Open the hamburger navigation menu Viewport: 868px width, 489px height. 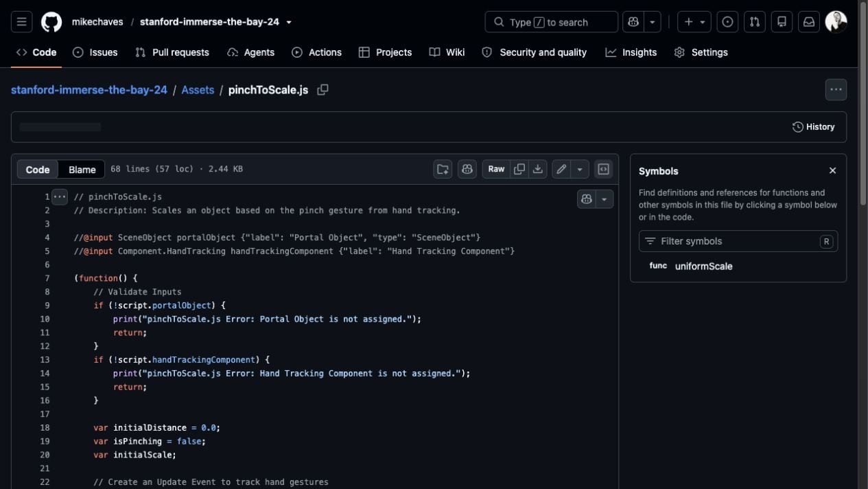[x=21, y=22]
